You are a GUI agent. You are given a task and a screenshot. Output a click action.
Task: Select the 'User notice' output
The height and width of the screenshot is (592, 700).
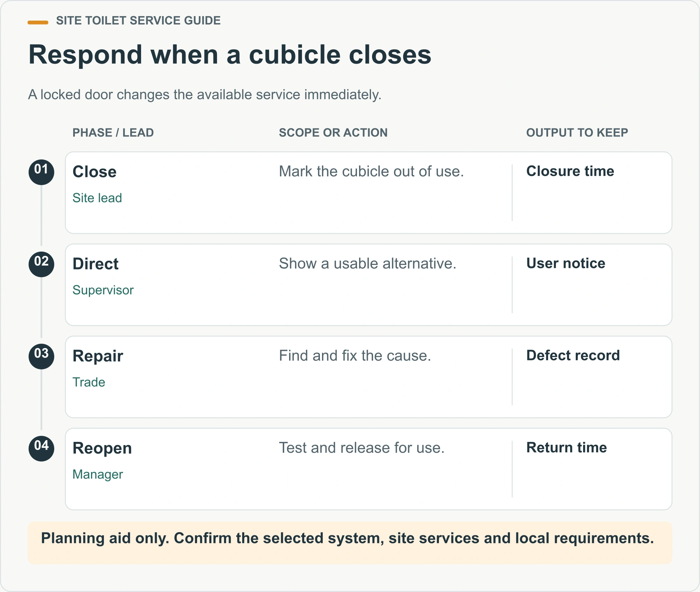[566, 263]
